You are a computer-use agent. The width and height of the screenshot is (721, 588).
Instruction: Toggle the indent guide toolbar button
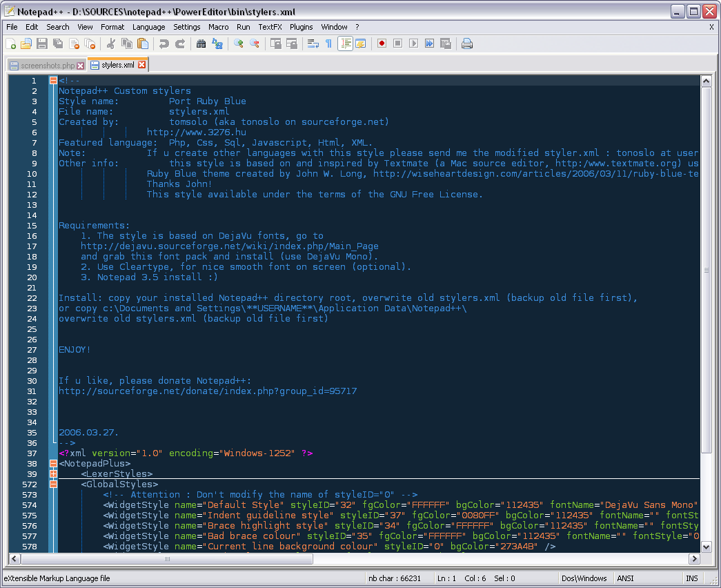coord(345,43)
